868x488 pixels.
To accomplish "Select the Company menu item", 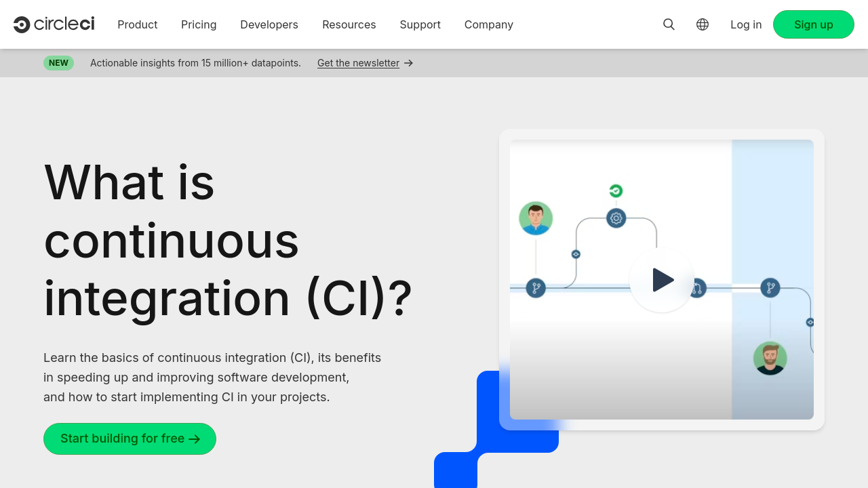I will point(489,24).
